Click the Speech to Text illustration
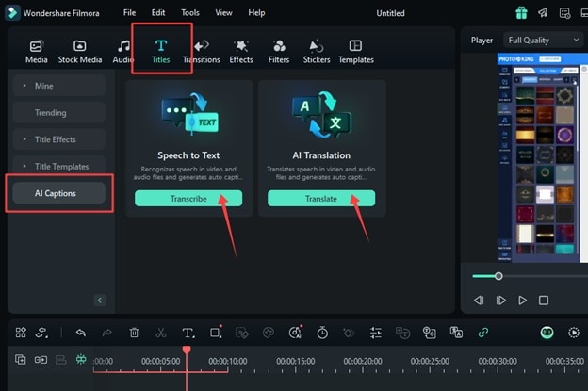588x391 pixels. [x=190, y=115]
